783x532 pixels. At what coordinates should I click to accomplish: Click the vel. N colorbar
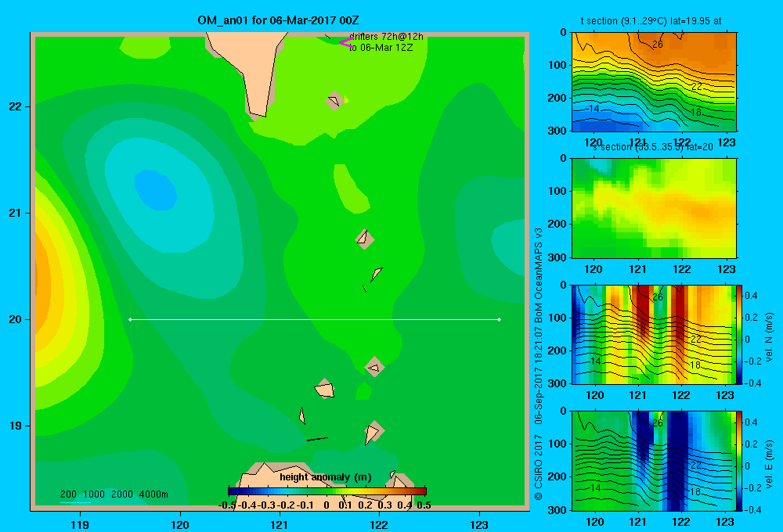coord(740,334)
